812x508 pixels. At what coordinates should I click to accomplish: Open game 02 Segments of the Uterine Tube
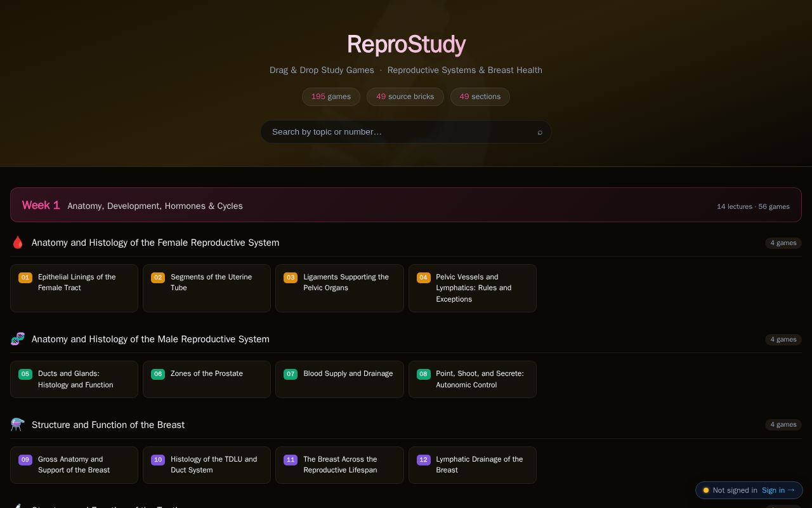click(x=207, y=288)
